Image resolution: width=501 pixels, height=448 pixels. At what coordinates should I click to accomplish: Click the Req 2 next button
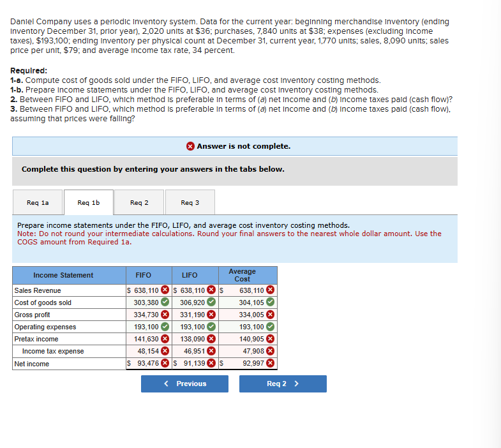pos(283,384)
